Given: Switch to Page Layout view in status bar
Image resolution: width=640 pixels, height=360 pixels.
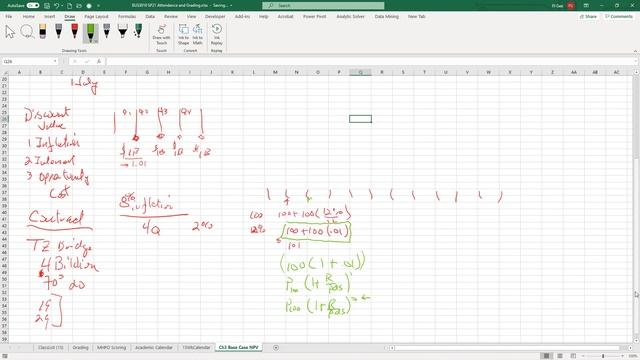Looking at the screenshot, I should click(560, 356).
